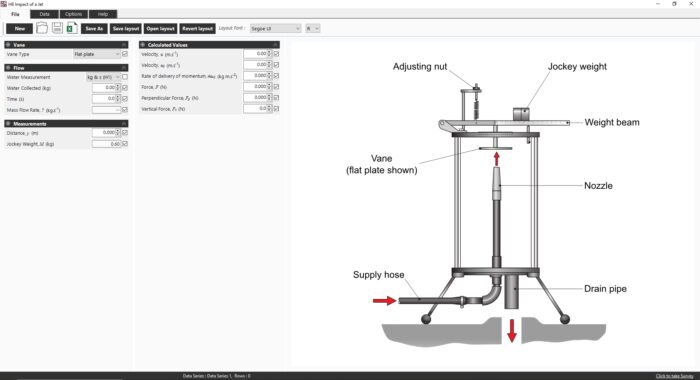Uncheck the Vane Type checkbox
Image resolution: width=700 pixels, height=380 pixels.
pyautogui.click(x=125, y=54)
